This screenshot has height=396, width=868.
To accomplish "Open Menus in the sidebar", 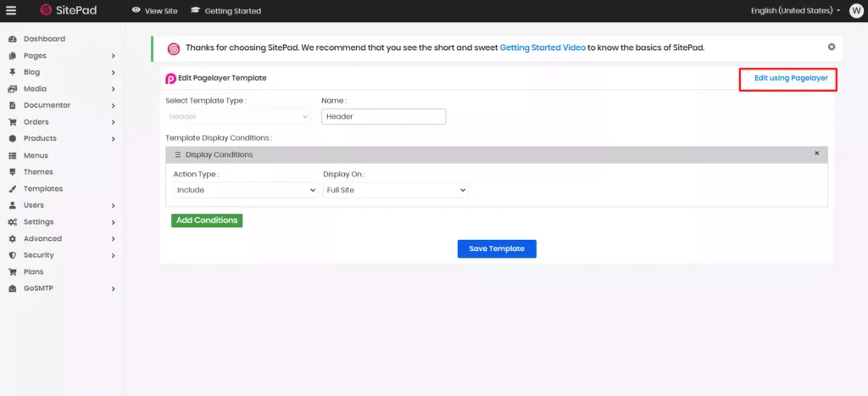I will (x=36, y=156).
